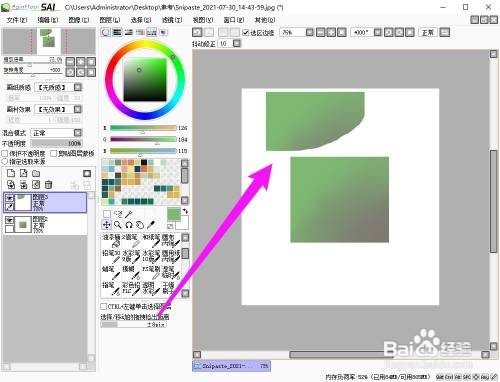The width and height of the screenshot is (500, 382).
Task: Open the 图层 layer menu
Action: pyautogui.click(x=110, y=20)
